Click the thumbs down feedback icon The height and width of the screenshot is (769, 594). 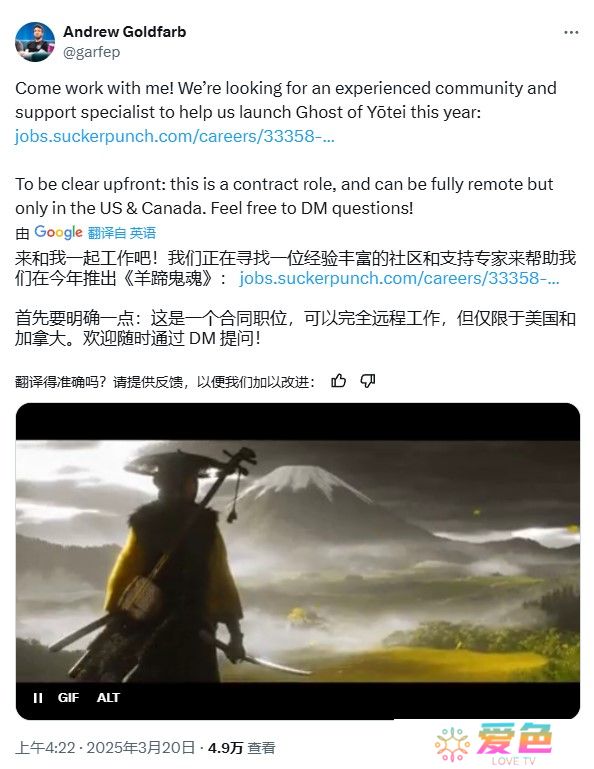pyautogui.click(x=368, y=381)
